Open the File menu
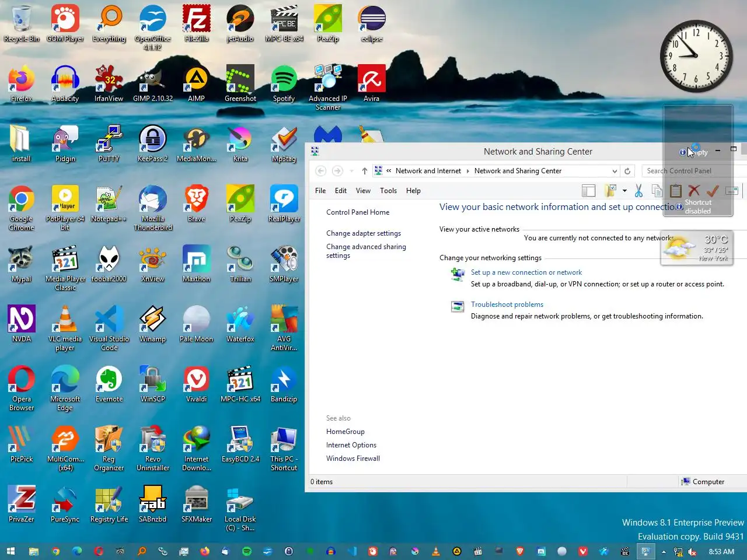Screen dimensions: 747x560 (x=320, y=191)
